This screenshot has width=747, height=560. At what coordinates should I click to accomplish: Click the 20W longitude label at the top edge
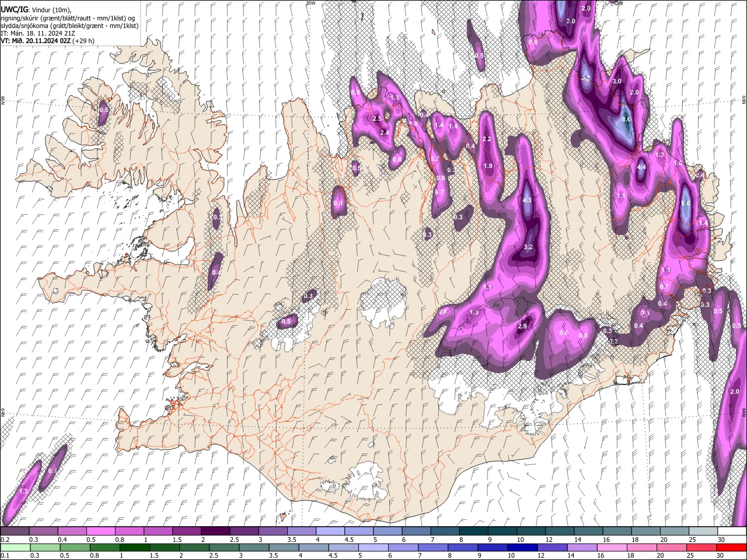pos(310,3)
